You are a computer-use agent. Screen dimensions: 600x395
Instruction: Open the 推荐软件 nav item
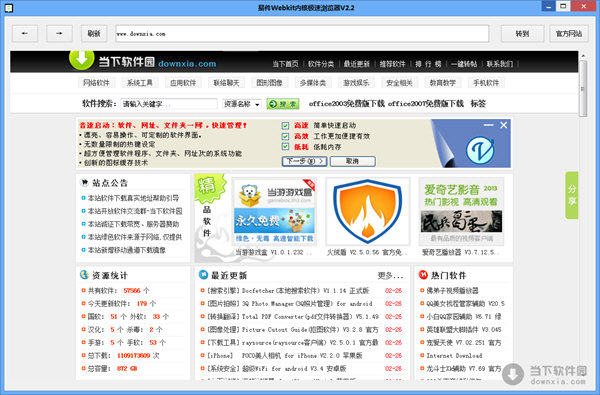pos(392,64)
